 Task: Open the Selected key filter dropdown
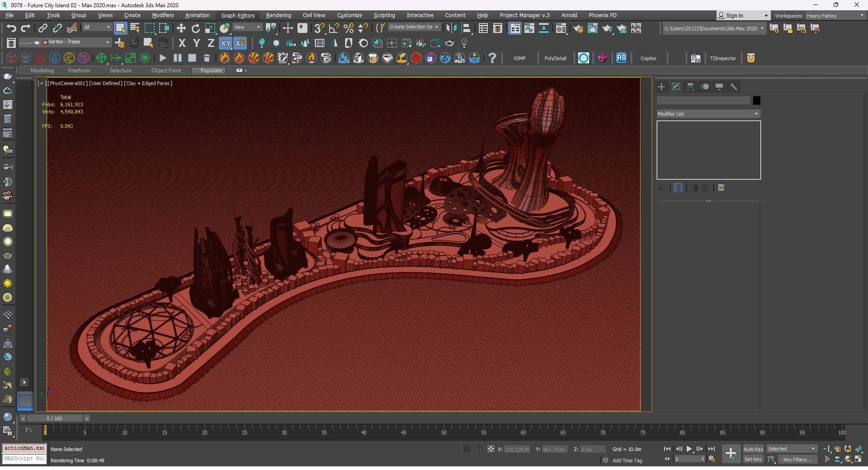pyautogui.click(x=792, y=449)
